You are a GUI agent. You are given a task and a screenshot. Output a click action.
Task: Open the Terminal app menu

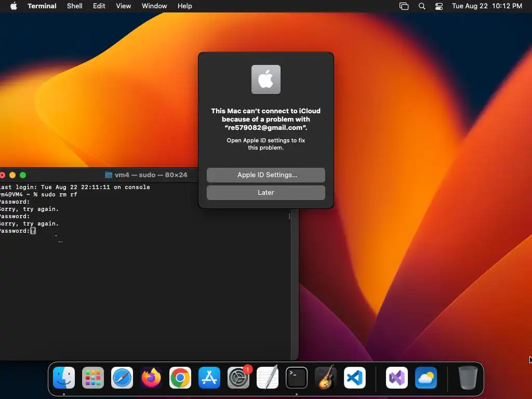(42, 6)
